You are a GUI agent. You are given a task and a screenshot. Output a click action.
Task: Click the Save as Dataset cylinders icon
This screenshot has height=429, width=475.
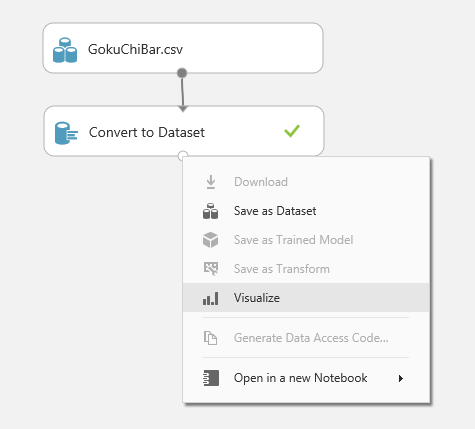point(211,211)
